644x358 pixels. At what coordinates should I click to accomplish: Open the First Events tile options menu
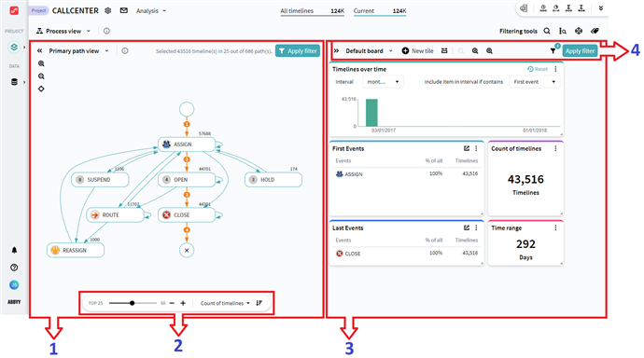pyautogui.click(x=476, y=148)
